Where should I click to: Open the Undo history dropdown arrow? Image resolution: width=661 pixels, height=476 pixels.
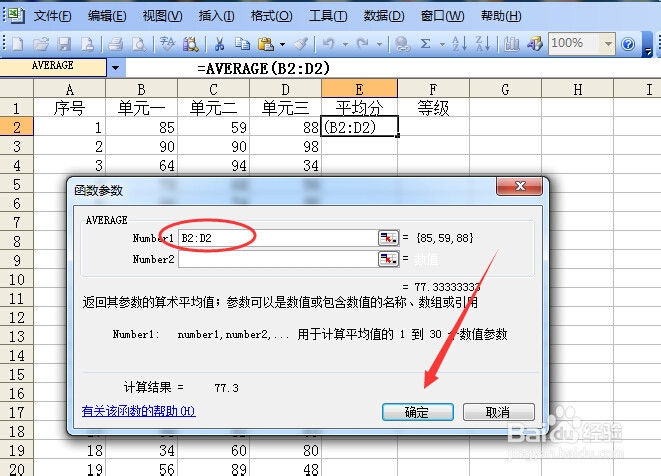[x=345, y=44]
